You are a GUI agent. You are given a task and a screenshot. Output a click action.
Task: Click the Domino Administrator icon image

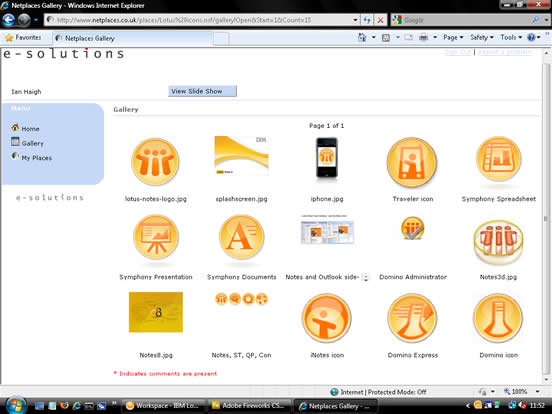(412, 228)
